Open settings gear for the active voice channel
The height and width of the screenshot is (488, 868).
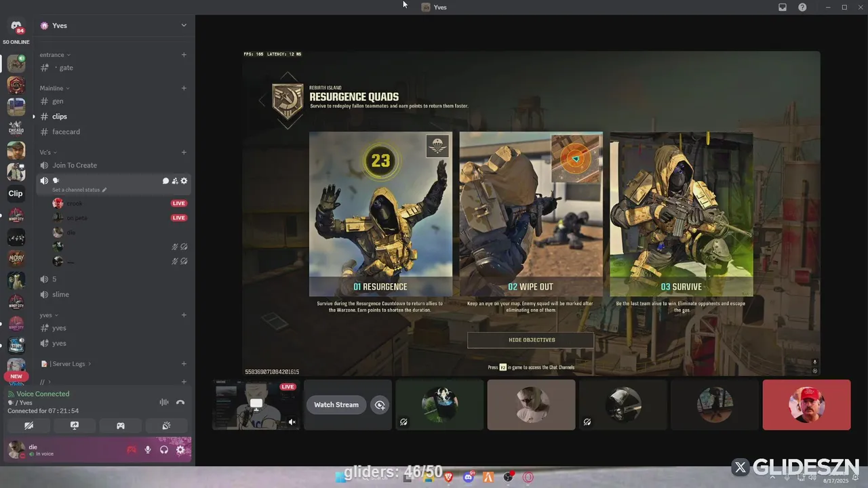tap(184, 181)
